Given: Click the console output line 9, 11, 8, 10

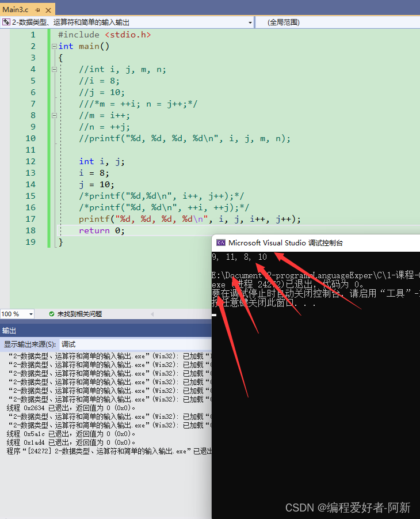Looking at the screenshot, I should click(239, 257).
